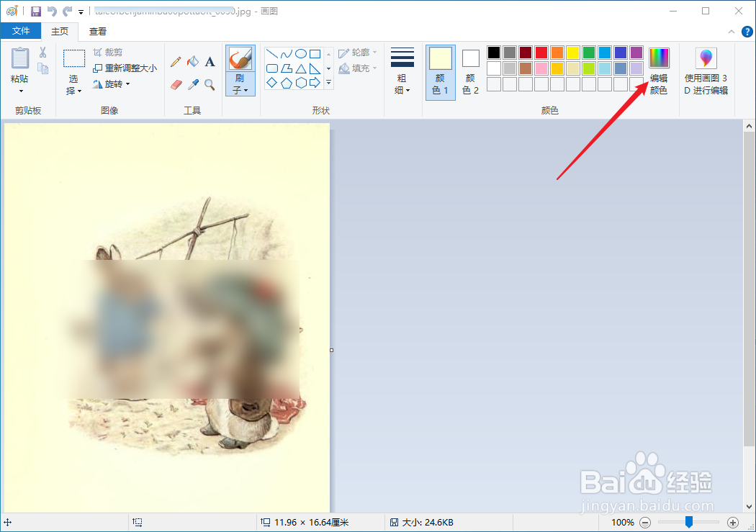Select the Oval shape
The height and width of the screenshot is (532, 756).
(301, 53)
